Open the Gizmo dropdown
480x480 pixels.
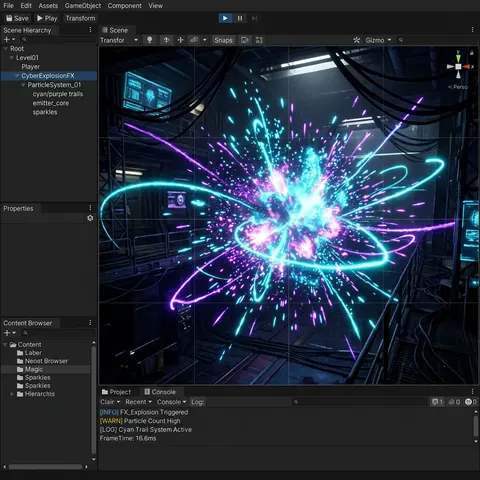[378, 40]
